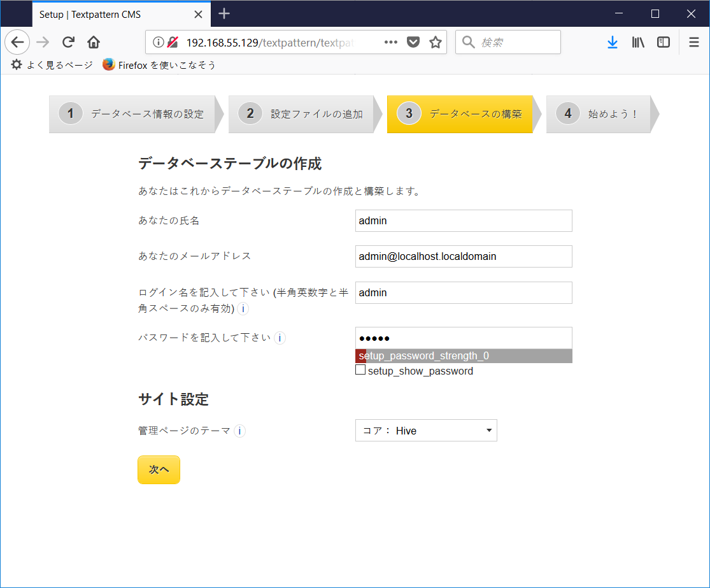This screenshot has width=710, height=588.
Task: Click the info icon beside the login name label
Action: [243, 308]
